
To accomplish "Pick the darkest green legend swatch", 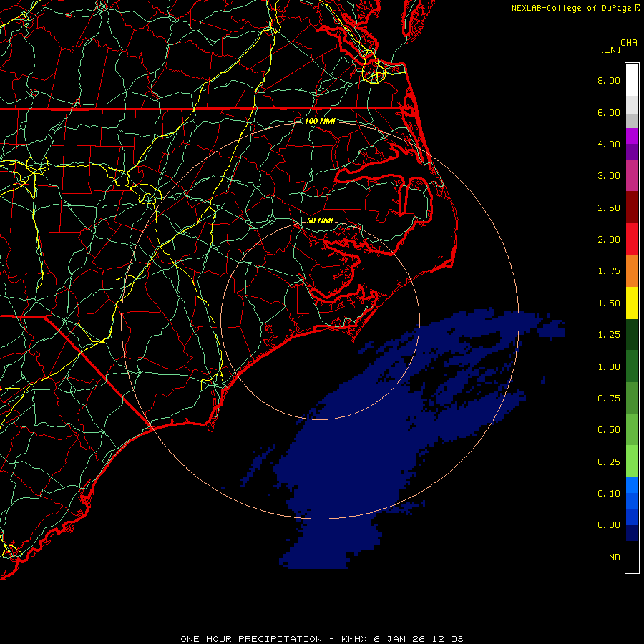I will (x=632, y=334).
